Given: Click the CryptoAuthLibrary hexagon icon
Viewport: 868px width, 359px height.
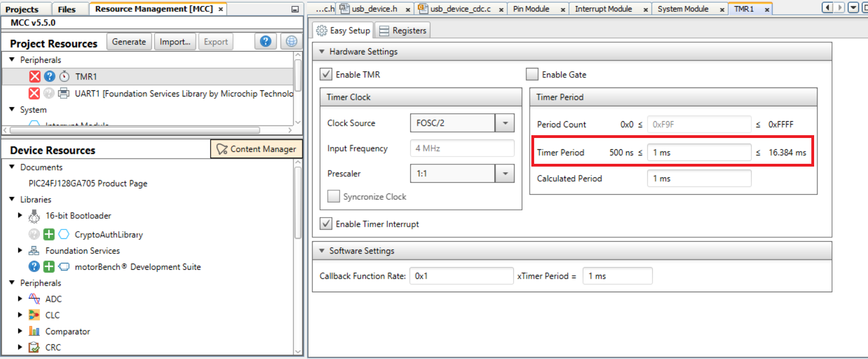Looking at the screenshot, I should pyautogui.click(x=64, y=234).
